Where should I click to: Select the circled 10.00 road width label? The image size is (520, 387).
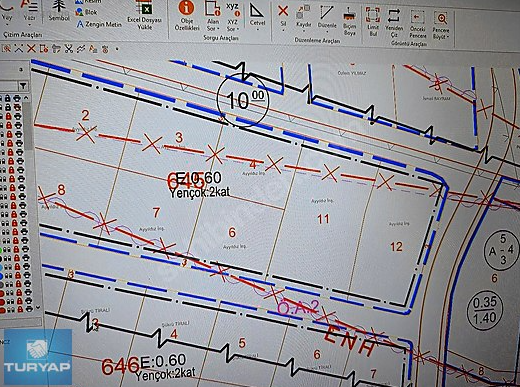tap(243, 99)
